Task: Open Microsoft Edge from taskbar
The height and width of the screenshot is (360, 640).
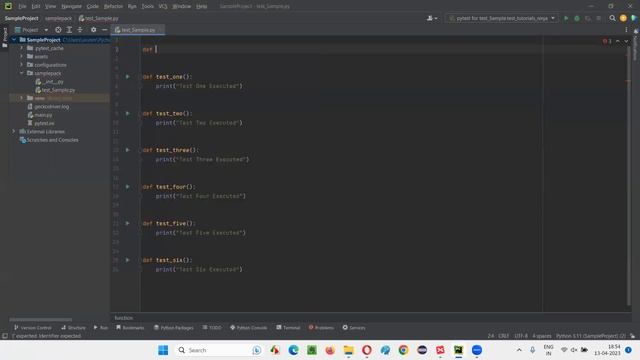Action: pyautogui.click(x=293, y=350)
